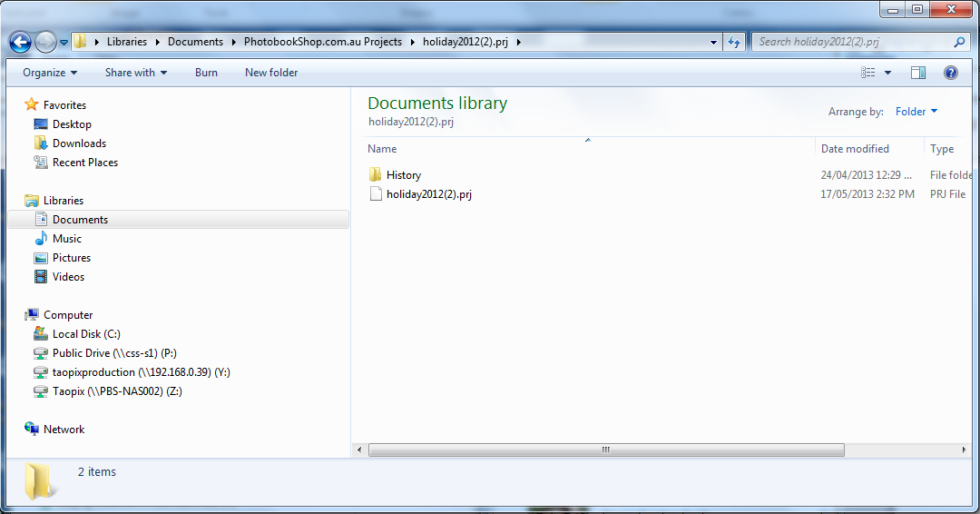Click the folder icon in address bar

click(81, 42)
